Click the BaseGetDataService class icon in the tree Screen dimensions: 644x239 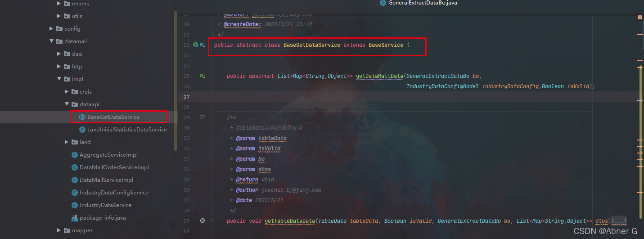click(82, 117)
